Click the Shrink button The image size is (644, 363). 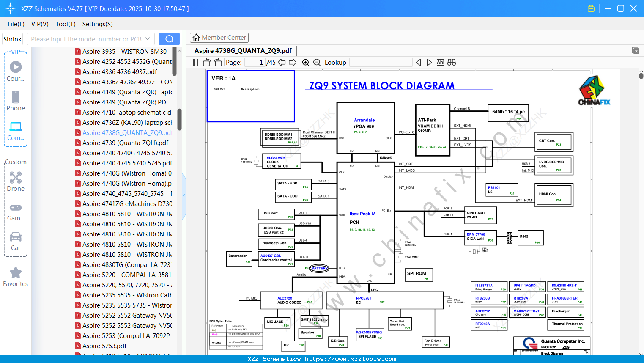[x=12, y=39]
